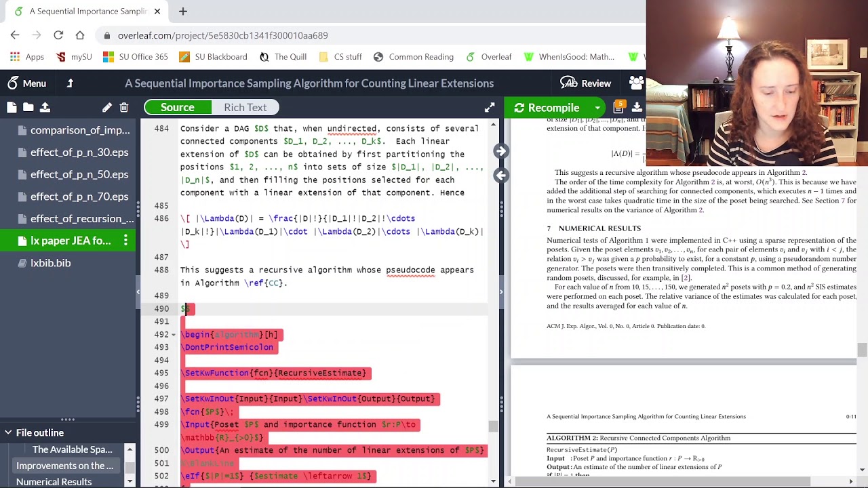This screenshot has height=488, width=868.
Task: Open the Apps bookmark
Action: 27,57
